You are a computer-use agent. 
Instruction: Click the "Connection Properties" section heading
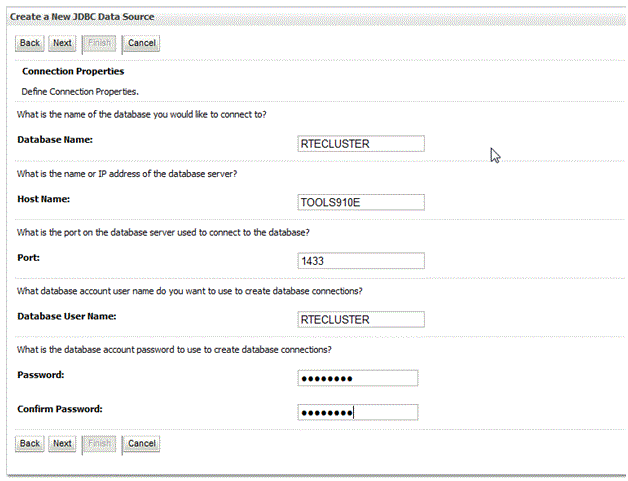click(73, 72)
